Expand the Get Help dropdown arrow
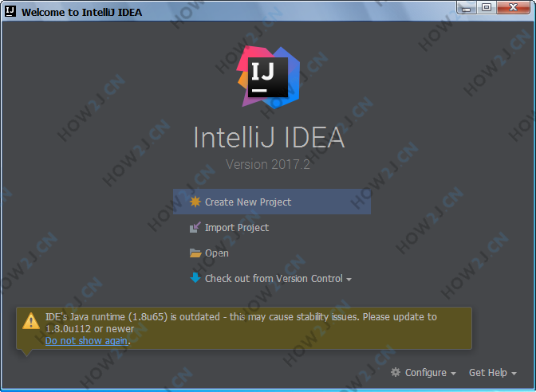536x392 pixels. 514,374
